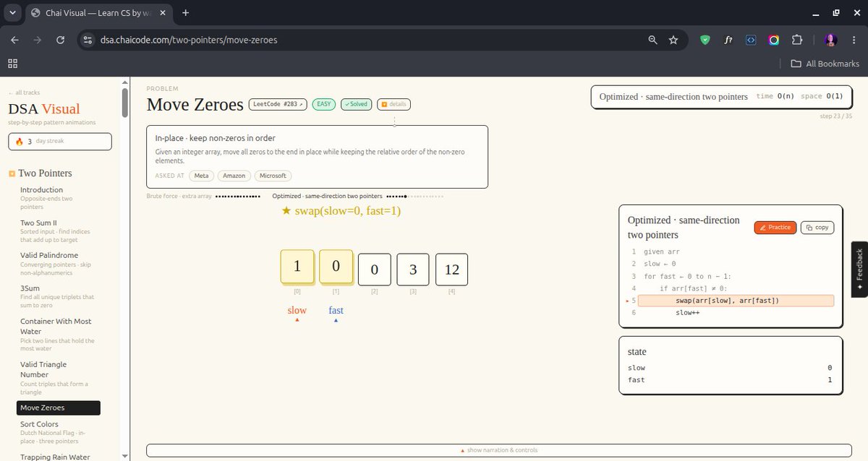
Task: Click the step 23 / 35 counter
Action: click(835, 116)
